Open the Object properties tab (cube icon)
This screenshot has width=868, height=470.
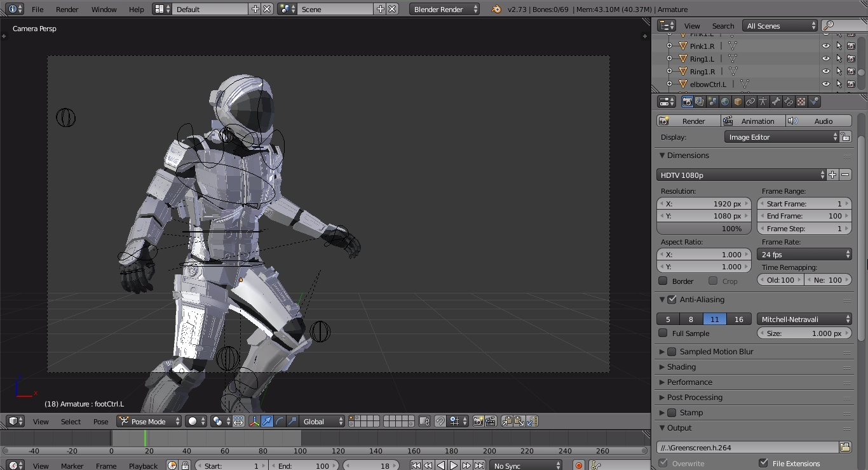pyautogui.click(x=738, y=102)
